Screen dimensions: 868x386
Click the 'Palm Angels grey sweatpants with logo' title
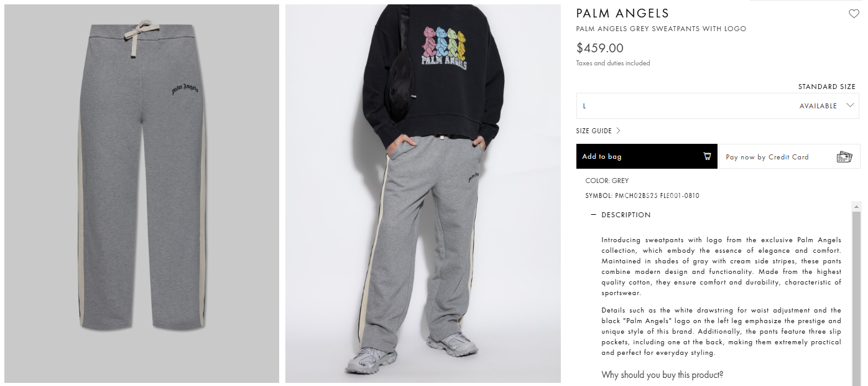[661, 29]
